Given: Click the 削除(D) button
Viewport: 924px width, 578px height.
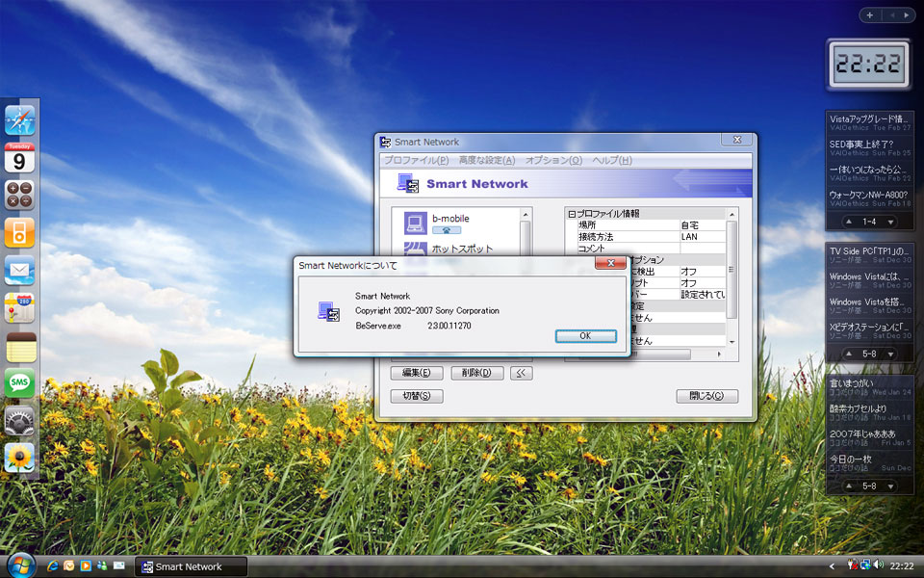Looking at the screenshot, I should 476,373.
